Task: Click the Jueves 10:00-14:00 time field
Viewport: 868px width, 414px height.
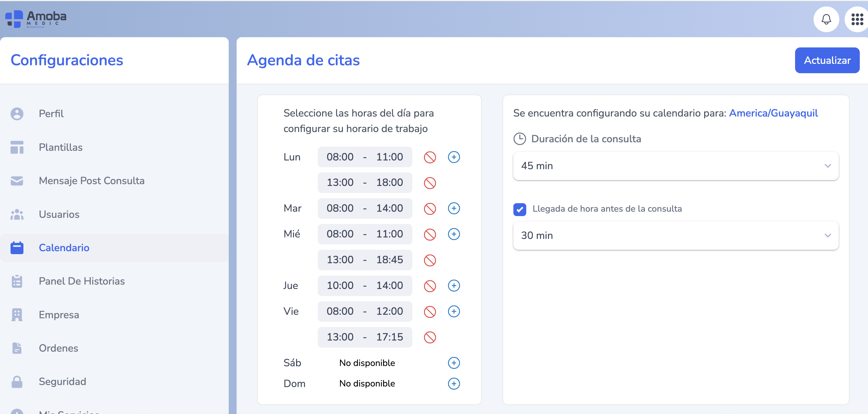Action: pyautogui.click(x=365, y=285)
